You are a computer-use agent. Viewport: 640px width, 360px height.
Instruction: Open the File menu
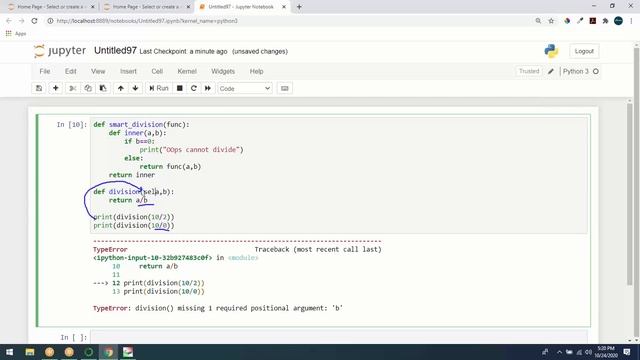[45, 71]
